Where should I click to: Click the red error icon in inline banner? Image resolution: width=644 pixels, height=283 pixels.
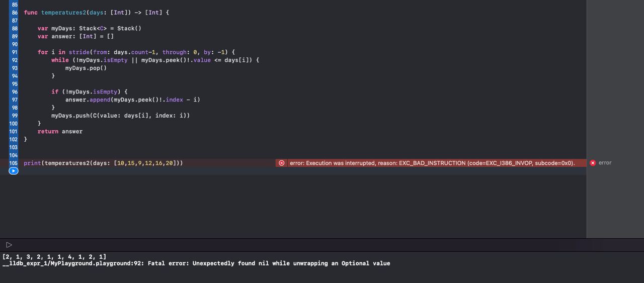click(x=282, y=163)
